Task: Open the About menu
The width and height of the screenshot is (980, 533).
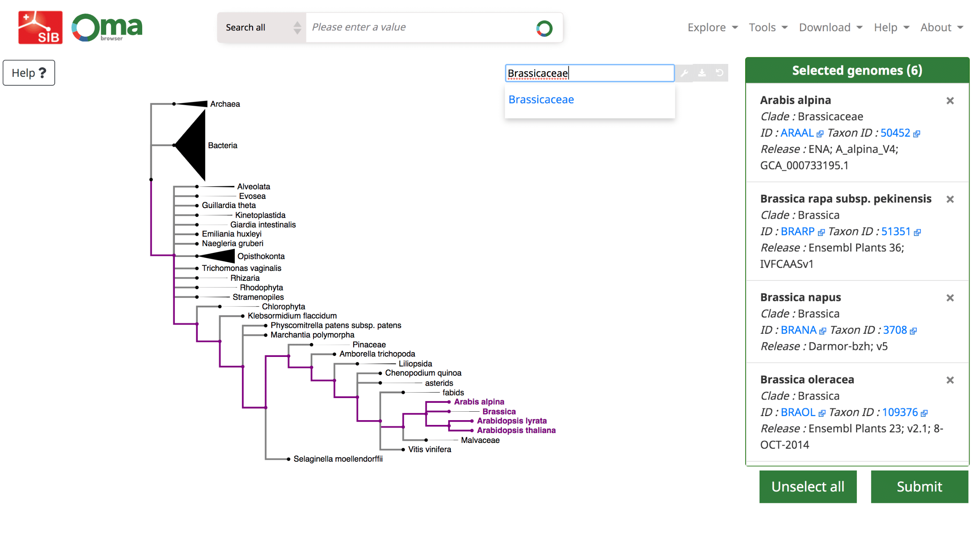Action: coord(941,28)
